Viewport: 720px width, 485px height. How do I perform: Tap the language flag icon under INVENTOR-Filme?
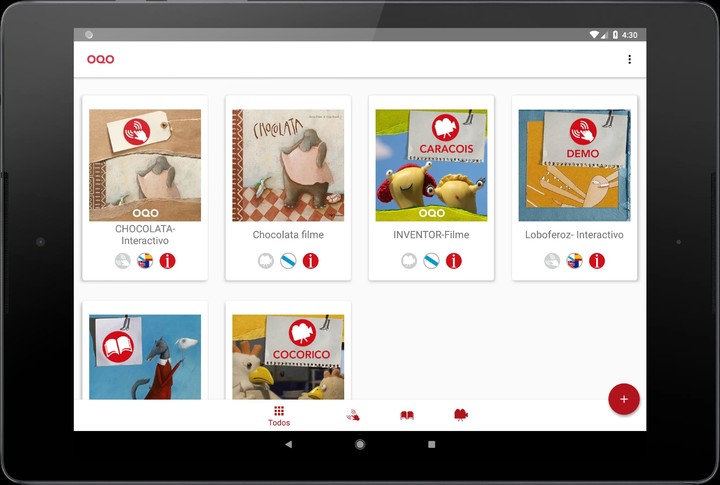[431, 261]
